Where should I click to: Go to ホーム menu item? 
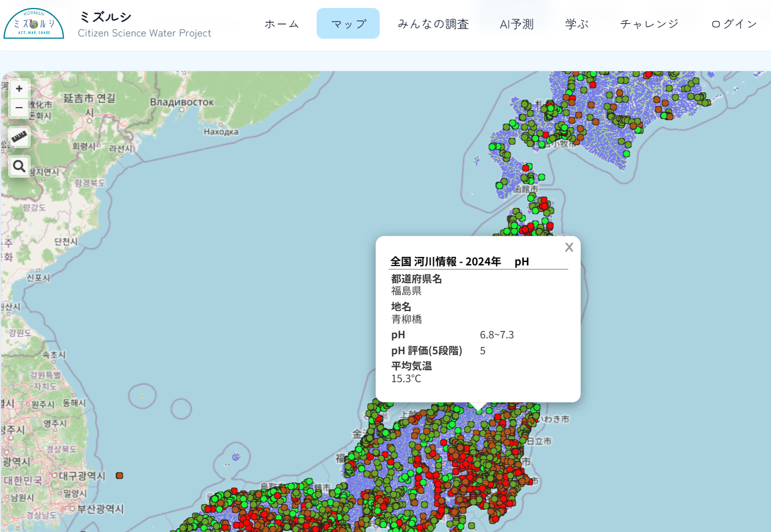281,24
